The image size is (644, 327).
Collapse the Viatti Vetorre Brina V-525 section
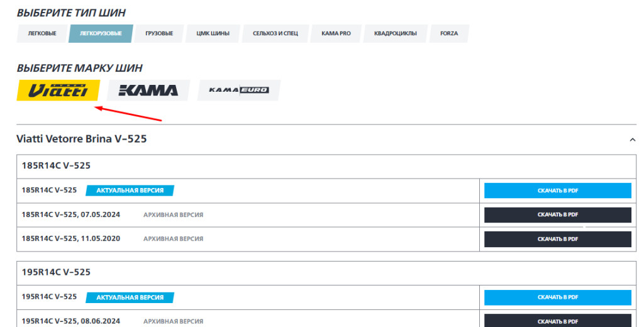tap(633, 140)
